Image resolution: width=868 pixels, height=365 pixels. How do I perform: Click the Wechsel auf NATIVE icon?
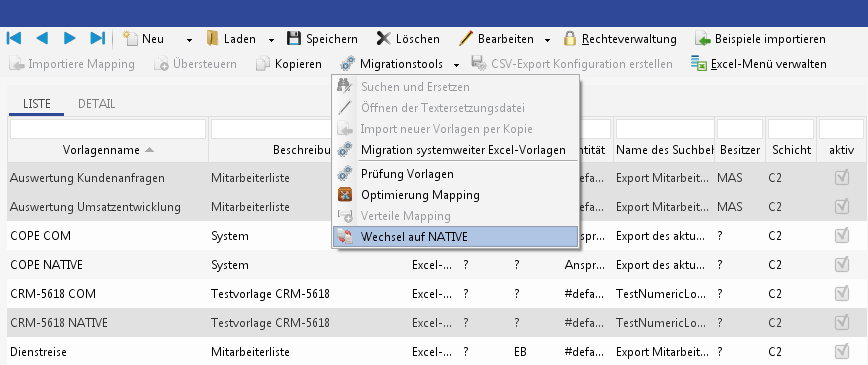(345, 237)
